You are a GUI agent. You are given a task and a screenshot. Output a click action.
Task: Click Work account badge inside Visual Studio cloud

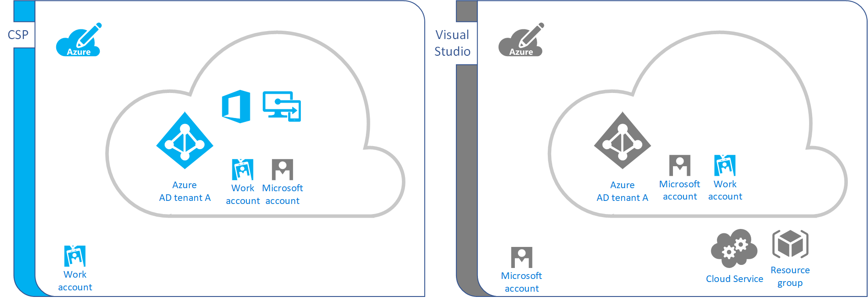(x=725, y=166)
